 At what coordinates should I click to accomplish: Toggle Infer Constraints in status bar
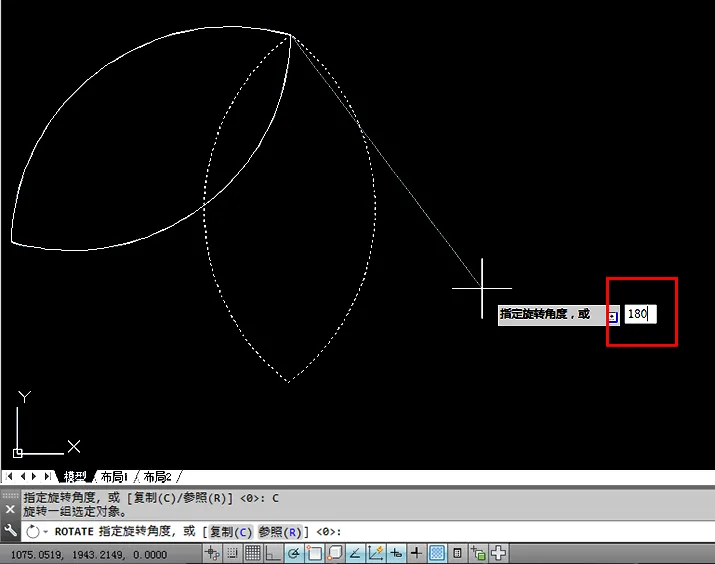coord(212,554)
